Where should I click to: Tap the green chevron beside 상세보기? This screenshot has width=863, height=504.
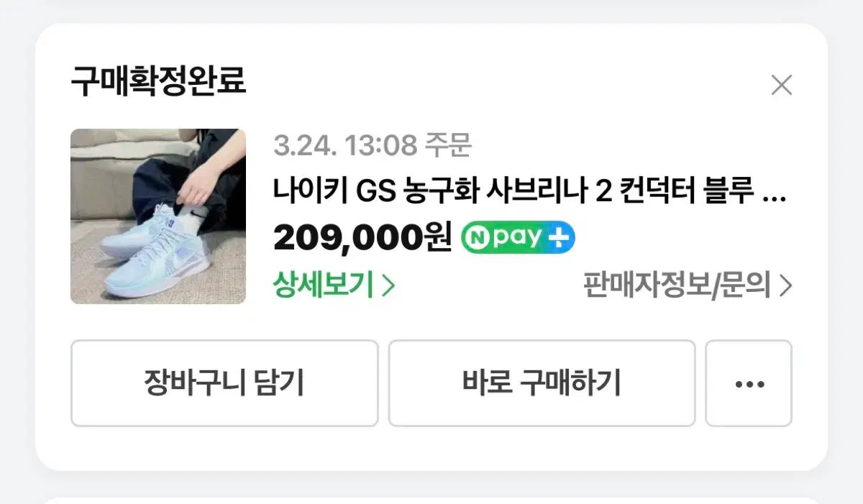click(388, 286)
